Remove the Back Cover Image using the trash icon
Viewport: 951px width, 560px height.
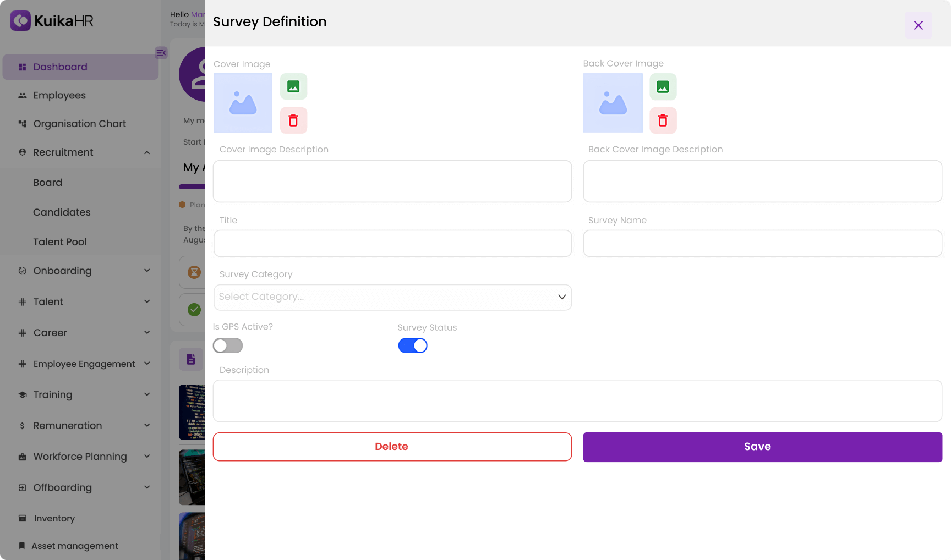(663, 120)
